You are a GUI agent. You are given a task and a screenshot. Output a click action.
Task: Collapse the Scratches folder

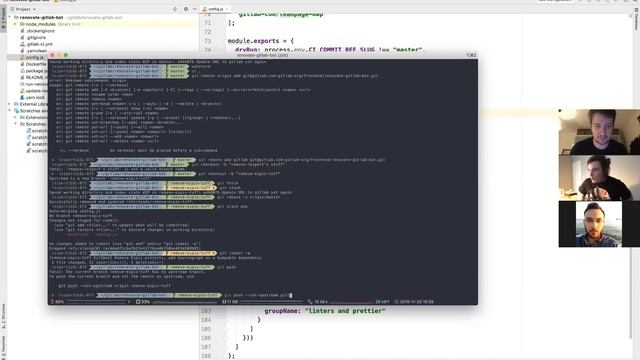click(x=16, y=124)
